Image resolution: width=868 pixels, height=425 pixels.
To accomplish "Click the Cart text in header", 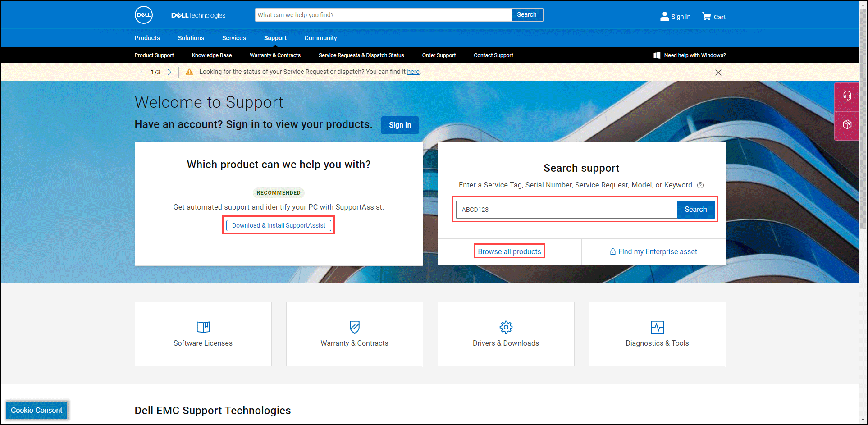I will point(720,17).
